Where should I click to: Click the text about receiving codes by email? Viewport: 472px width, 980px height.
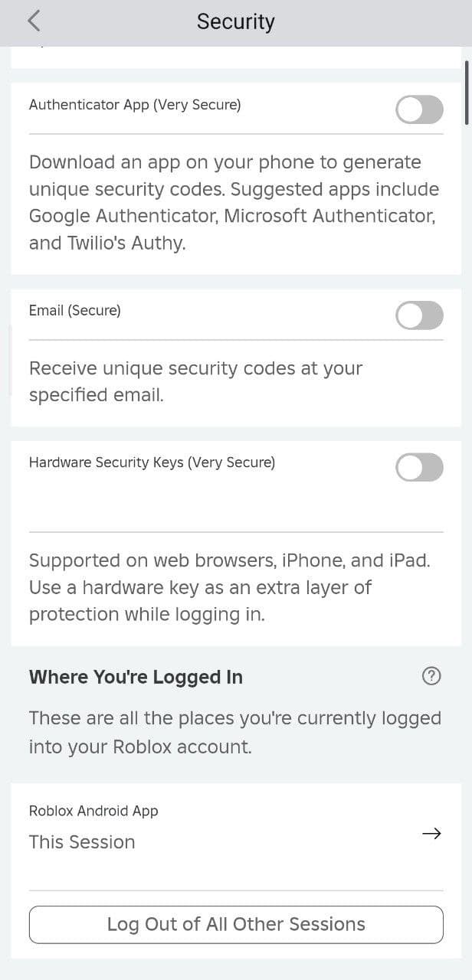pyautogui.click(x=195, y=381)
